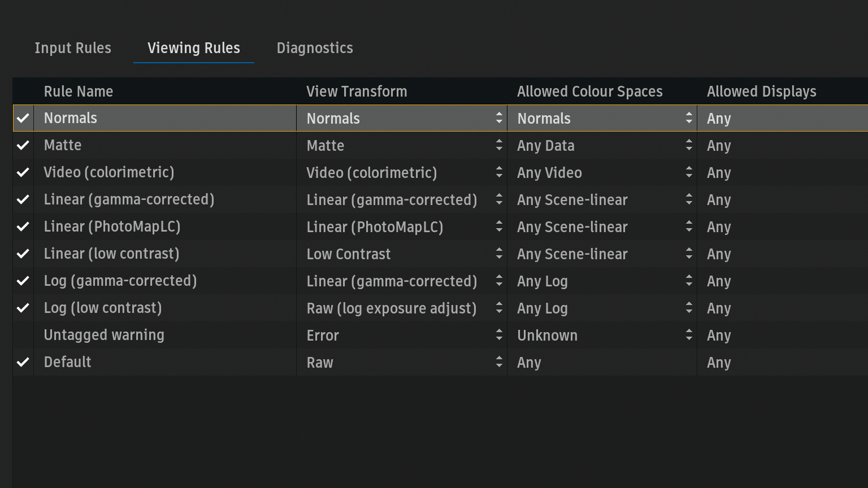868x488 pixels.
Task: Expand the Raw (log exposure adjust) dropdown
Action: (x=498, y=308)
